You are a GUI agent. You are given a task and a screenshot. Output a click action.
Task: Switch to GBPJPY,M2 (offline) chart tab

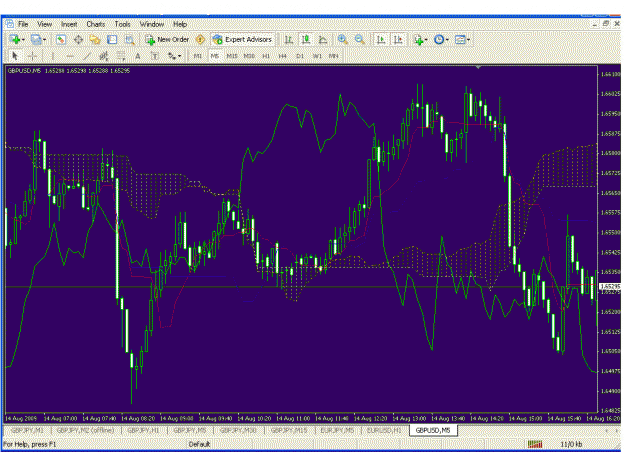coord(85,430)
